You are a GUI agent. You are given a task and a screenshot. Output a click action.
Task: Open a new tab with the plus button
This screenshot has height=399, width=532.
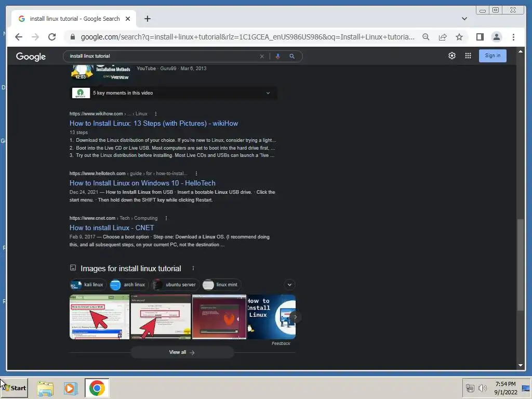pyautogui.click(x=147, y=19)
